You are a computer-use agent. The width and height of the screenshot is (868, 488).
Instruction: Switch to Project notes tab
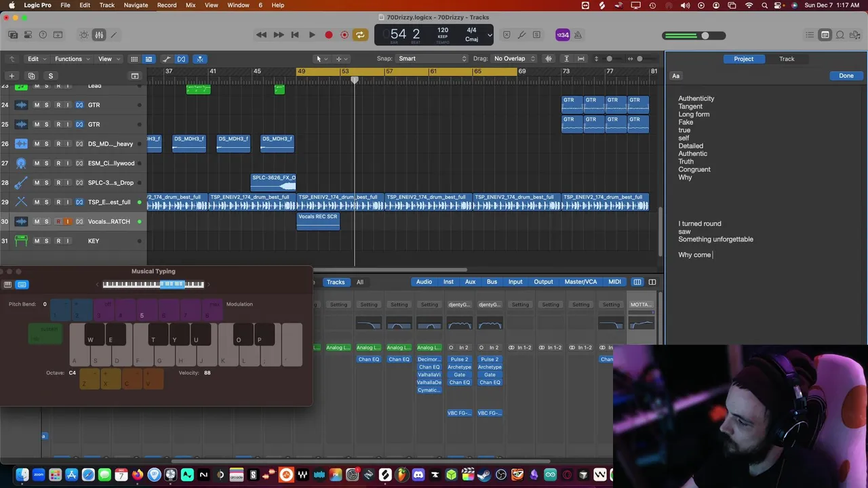click(x=743, y=59)
